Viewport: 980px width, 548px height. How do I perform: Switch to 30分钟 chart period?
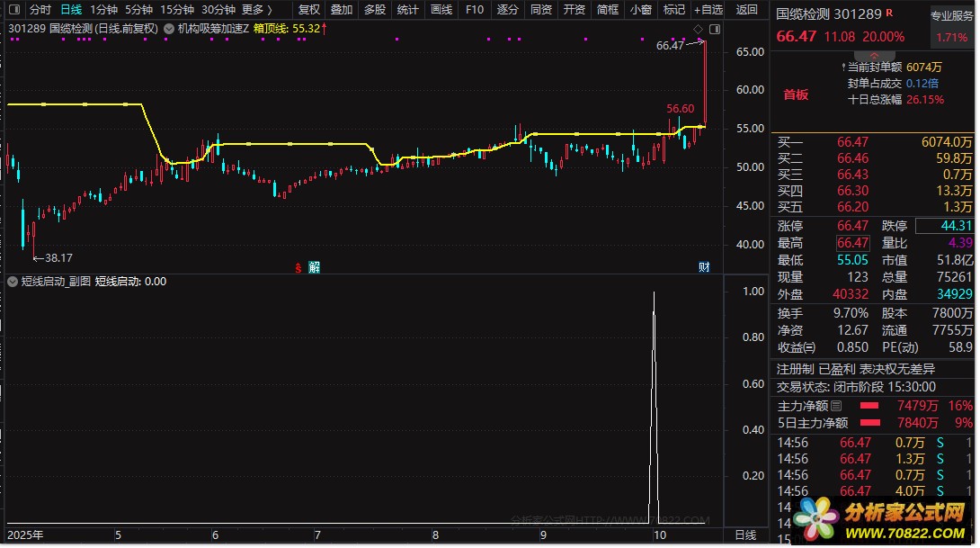218,9
